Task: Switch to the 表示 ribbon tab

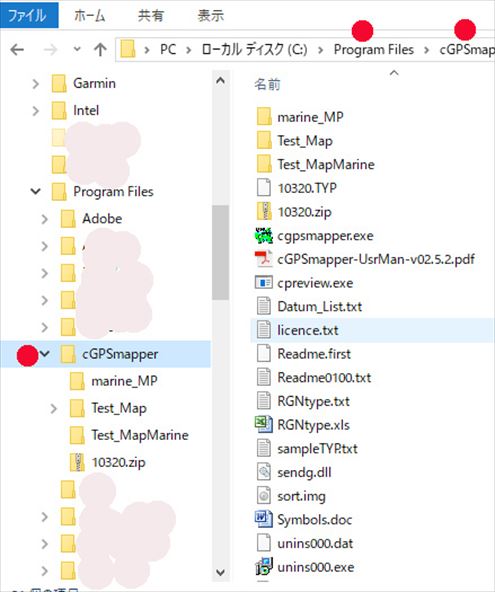Action: [x=211, y=15]
